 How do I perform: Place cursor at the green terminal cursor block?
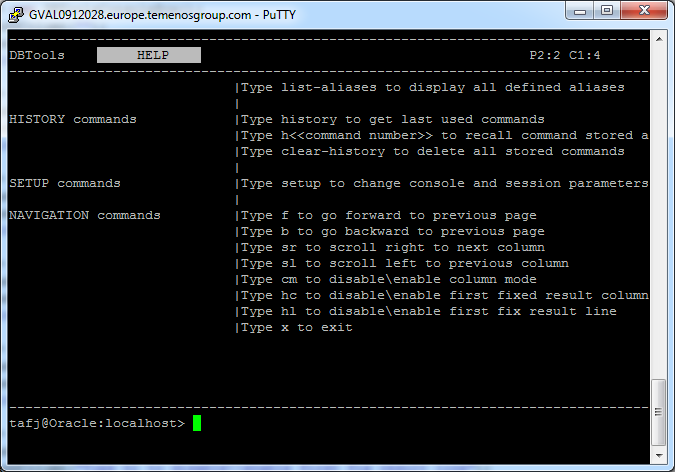click(x=197, y=423)
